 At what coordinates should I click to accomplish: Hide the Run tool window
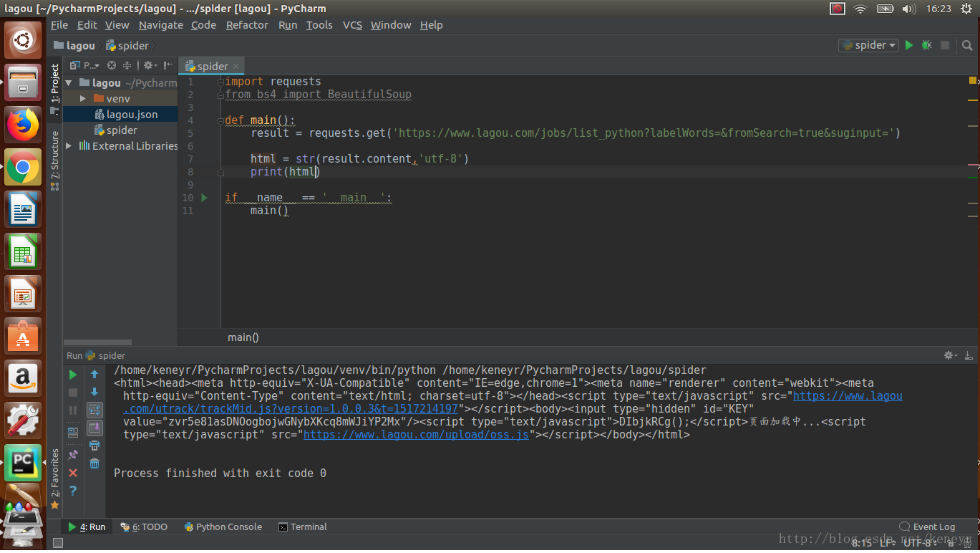point(969,355)
